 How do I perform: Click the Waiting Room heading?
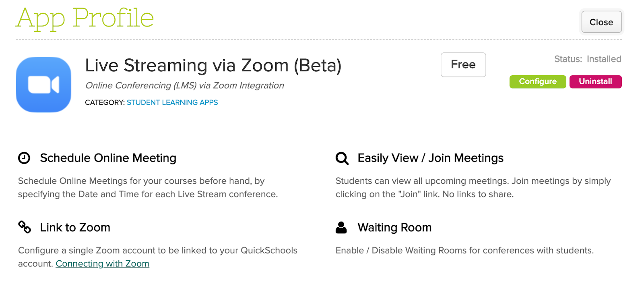coord(394,228)
